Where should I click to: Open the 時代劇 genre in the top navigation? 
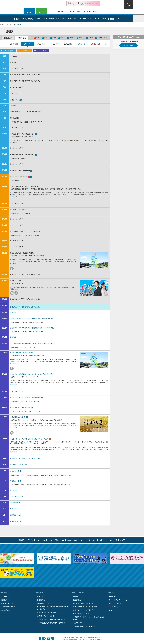point(51,19)
